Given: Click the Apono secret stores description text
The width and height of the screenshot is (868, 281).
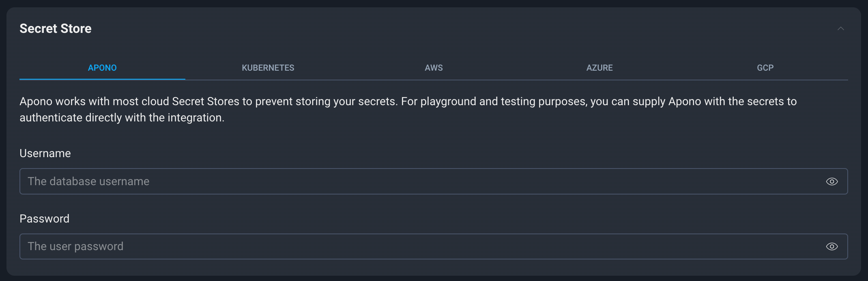Looking at the screenshot, I should (408, 110).
